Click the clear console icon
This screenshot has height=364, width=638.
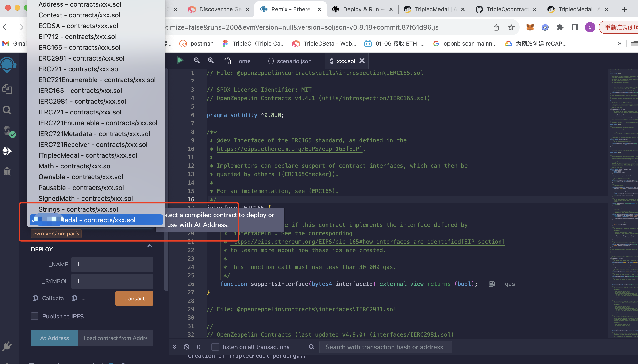click(187, 347)
